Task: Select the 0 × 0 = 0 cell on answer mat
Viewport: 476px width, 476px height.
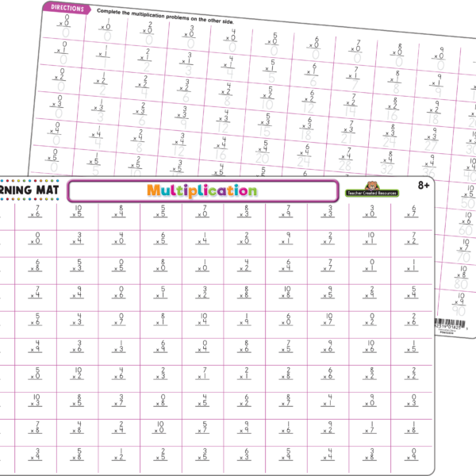Action: pos(64,26)
